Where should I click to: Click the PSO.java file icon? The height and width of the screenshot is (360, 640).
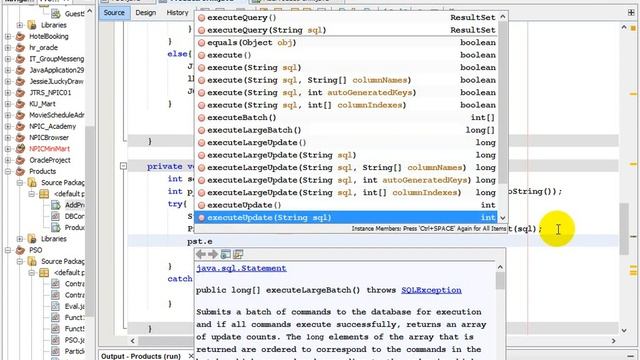56,340
